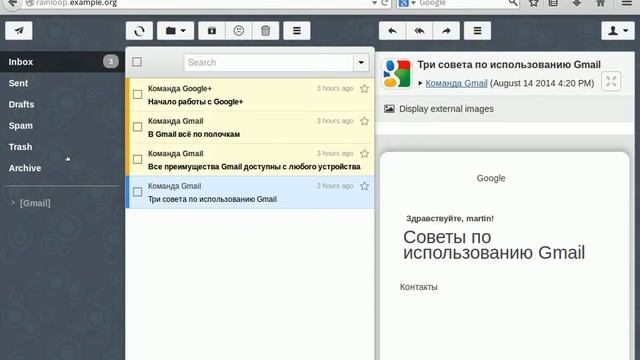Image resolution: width=640 pixels, height=360 pixels.
Task: Open message view more-options menu
Action: pos(477,31)
